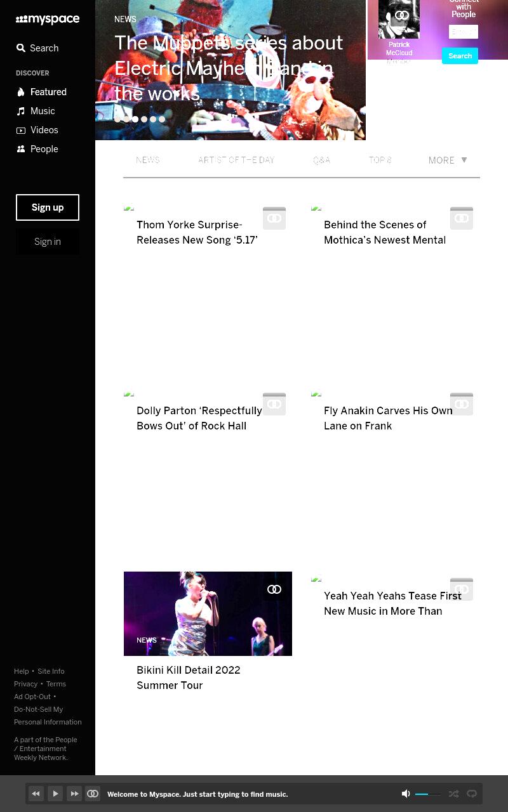Image resolution: width=508 pixels, height=812 pixels.
Task: Click the Myspace logo
Action: [x=48, y=20]
